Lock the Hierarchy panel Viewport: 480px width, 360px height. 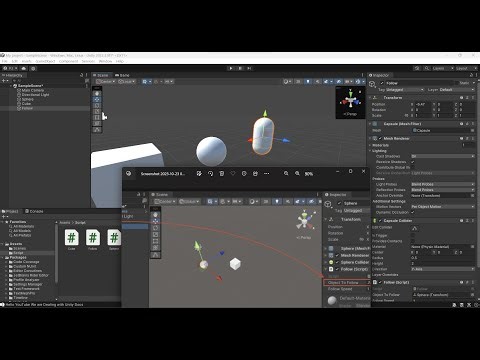[x=82, y=75]
